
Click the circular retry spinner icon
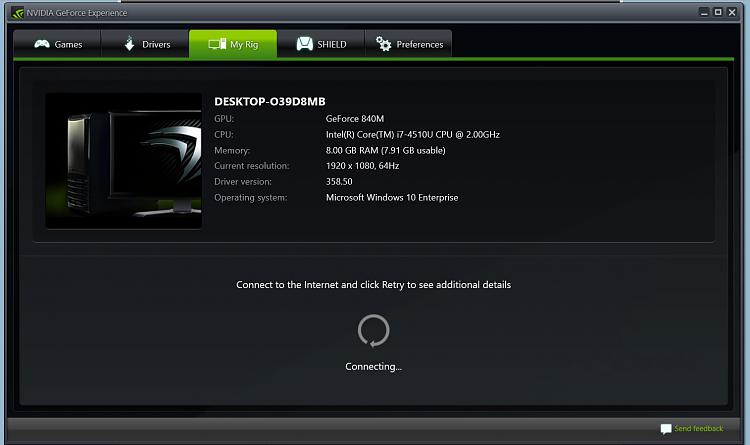[x=373, y=330]
